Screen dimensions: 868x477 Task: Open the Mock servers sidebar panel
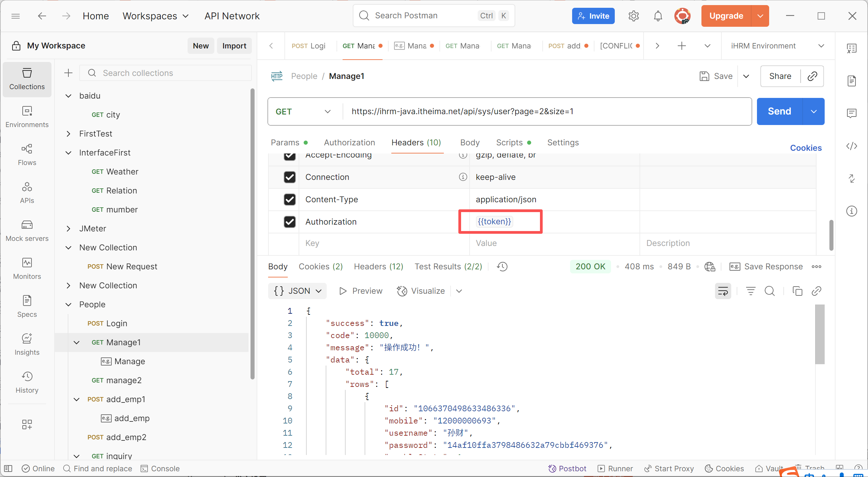tap(27, 231)
